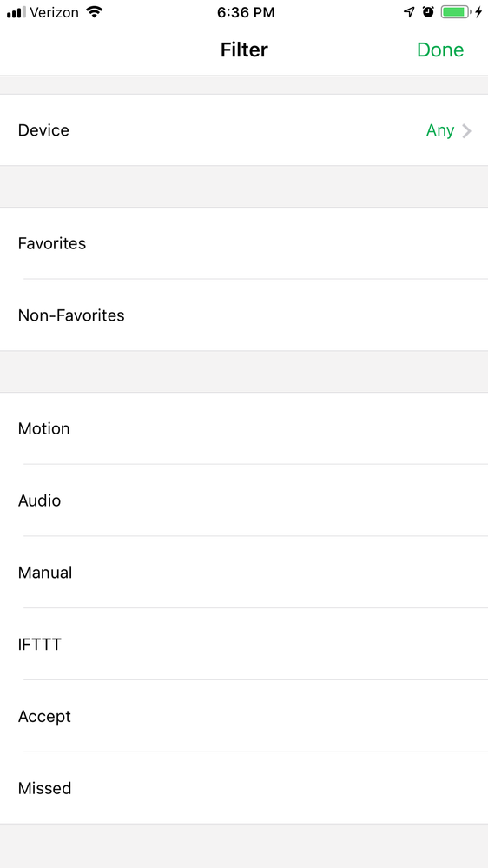Tap the Filter title text
The height and width of the screenshot is (868, 488).
(x=244, y=50)
